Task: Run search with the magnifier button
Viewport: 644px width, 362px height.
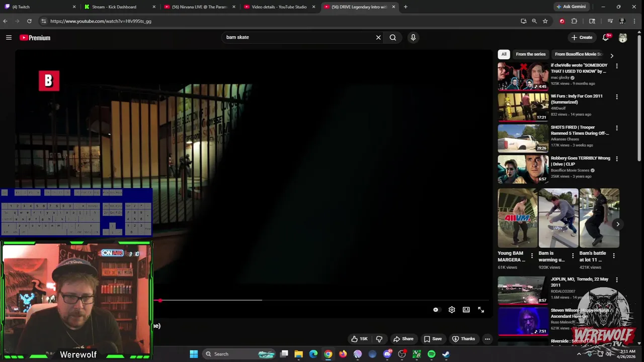Action: point(393,37)
